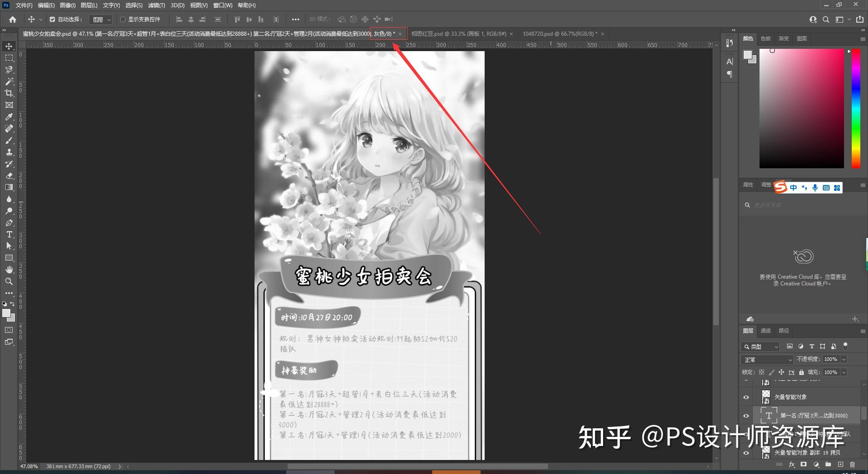868x474 pixels.
Task: Select the Clone Stamp tool
Action: [x=9, y=152]
